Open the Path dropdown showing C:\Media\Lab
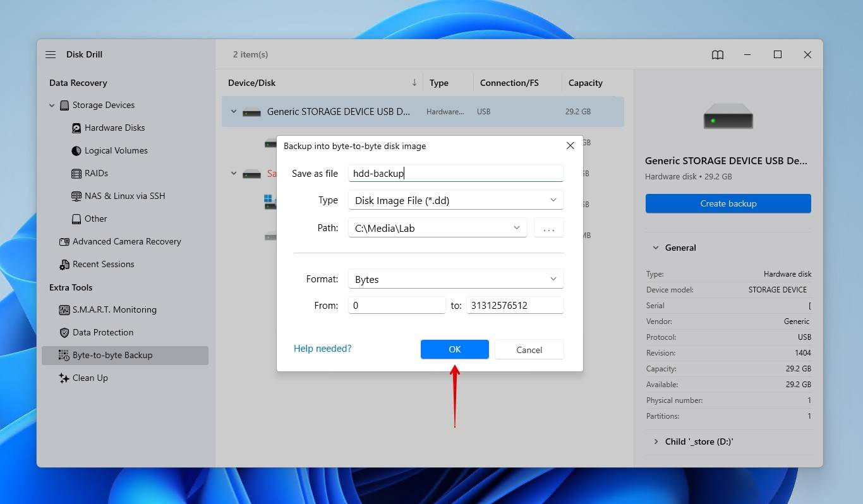Image resolution: width=863 pixels, height=504 pixels. tap(437, 228)
